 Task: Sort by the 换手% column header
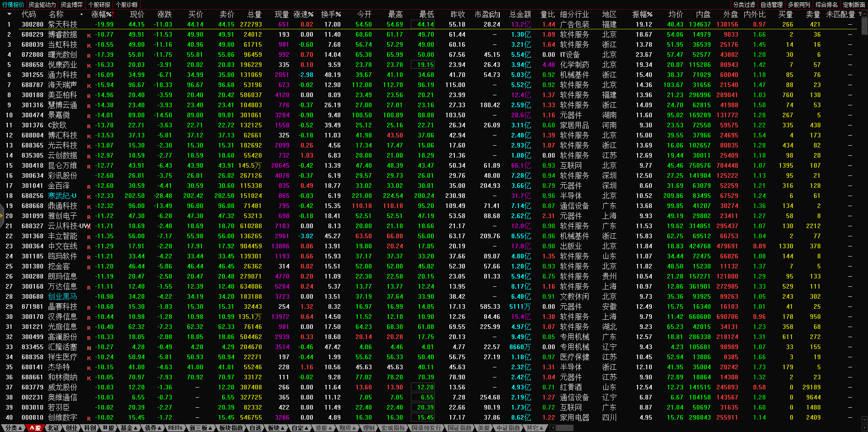[x=331, y=14]
